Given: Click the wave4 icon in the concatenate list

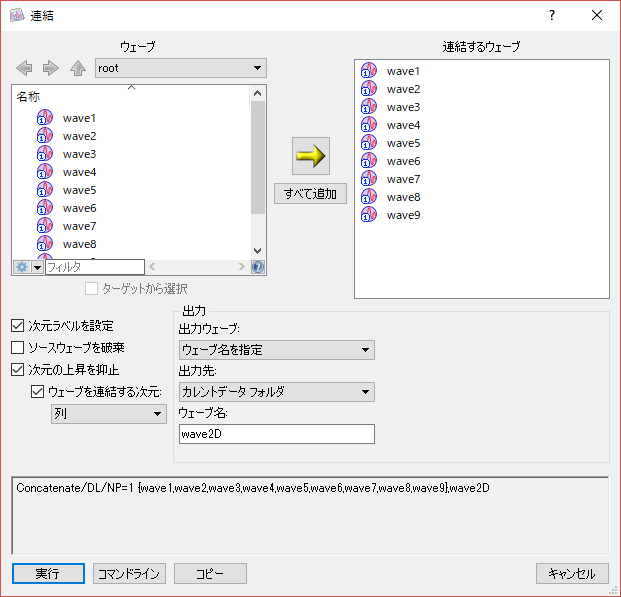Looking at the screenshot, I should pos(369,125).
